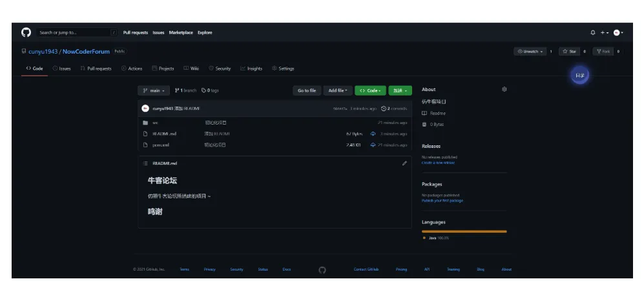
Task: Open the main branch selector
Action: click(x=154, y=90)
